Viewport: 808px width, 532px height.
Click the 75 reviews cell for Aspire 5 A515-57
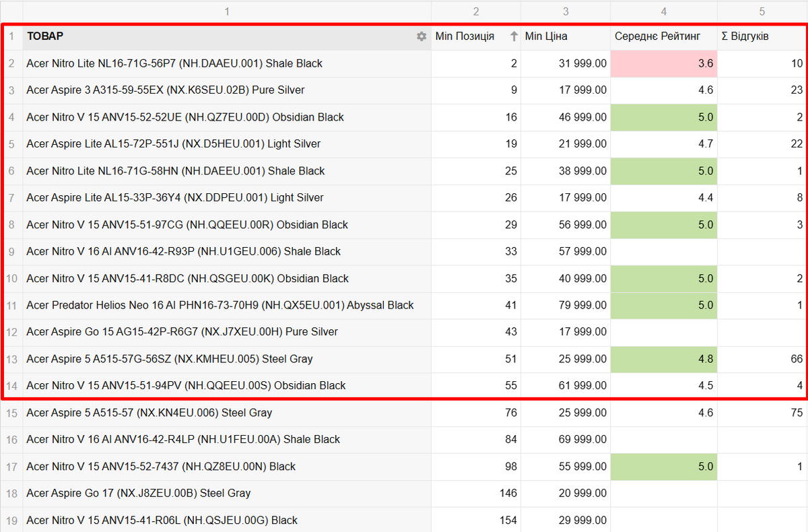[x=762, y=413]
